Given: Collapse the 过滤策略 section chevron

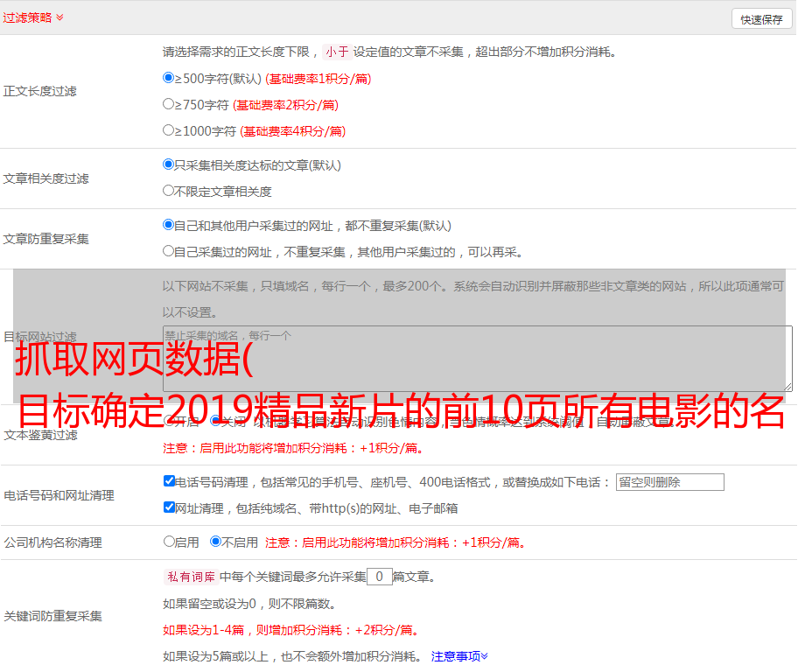Looking at the screenshot, I should 59,17.
